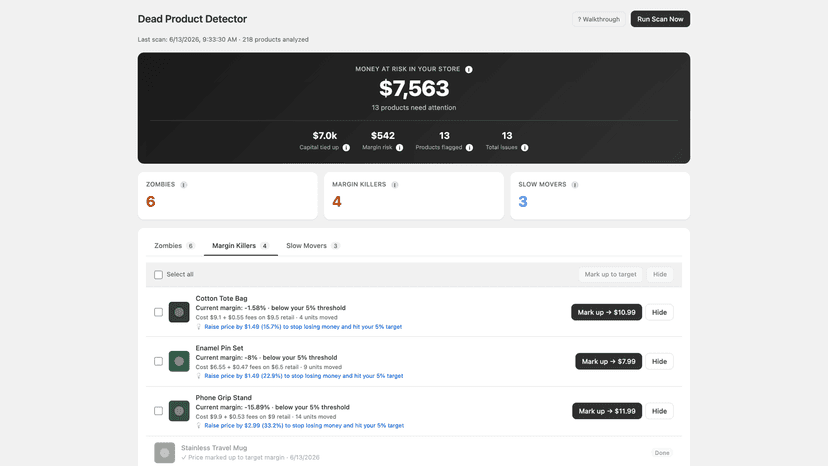
Task: Click '13 products need attention' text
Action: point(414,108)
